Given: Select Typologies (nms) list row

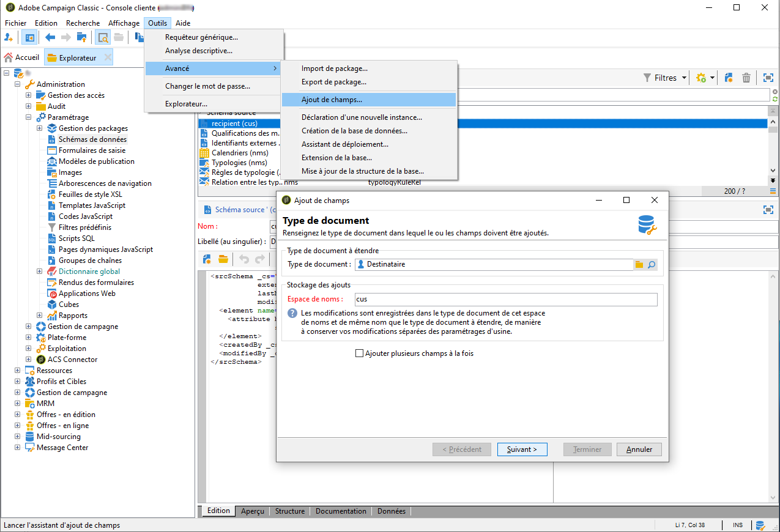Looking at the screenshot, I should click(x=239, y=163).
